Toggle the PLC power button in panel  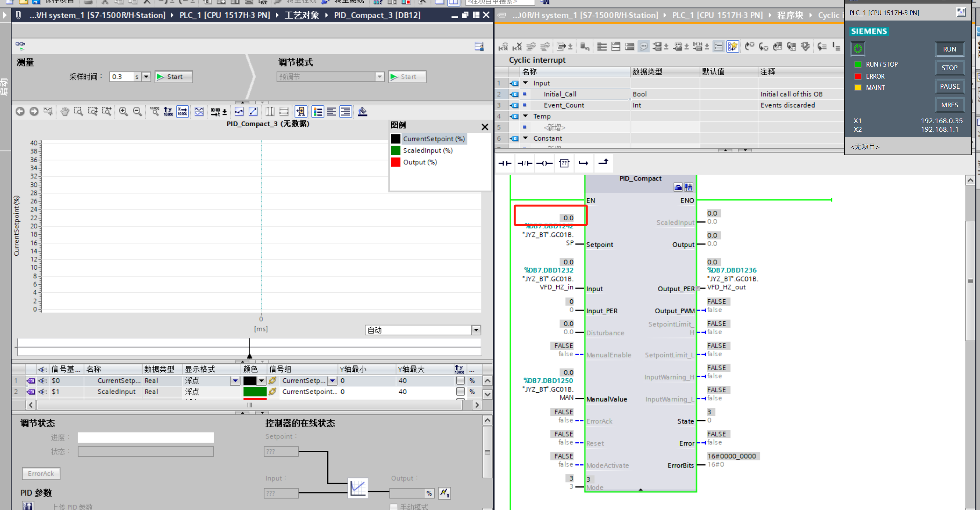tap(858, 49)
